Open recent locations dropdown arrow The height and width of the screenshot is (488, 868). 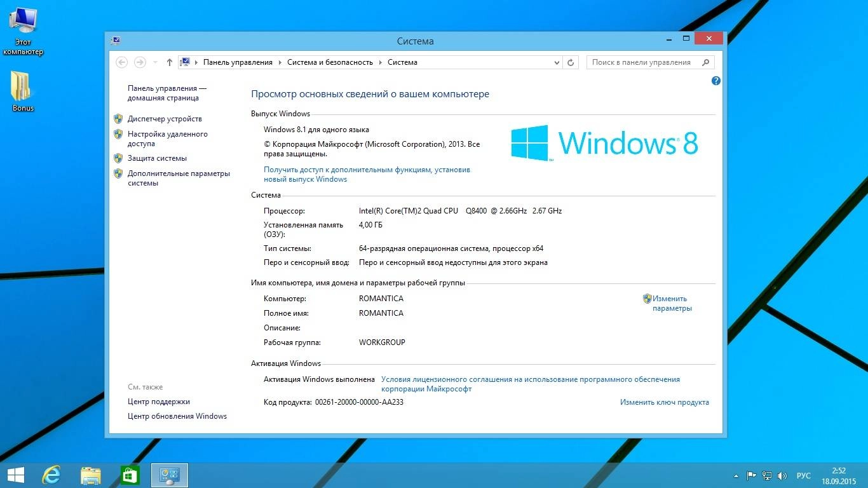[156, 62]
